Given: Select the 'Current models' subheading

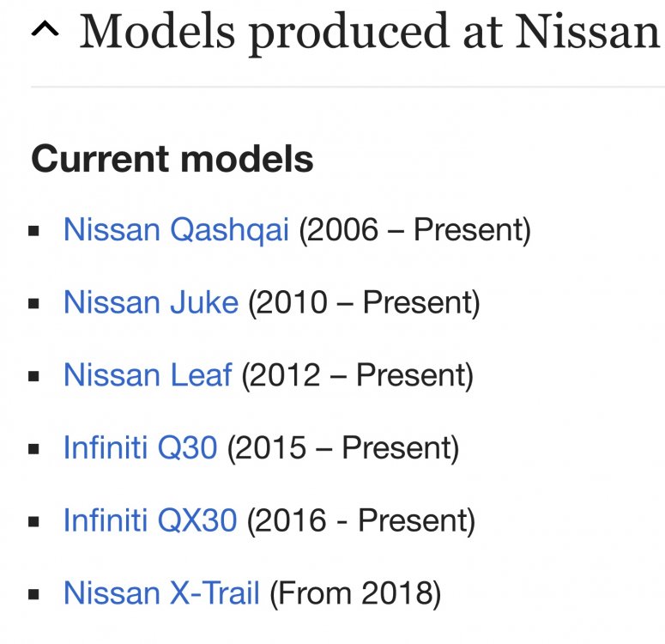Looking at the screenshot, I should [x=172, y=159].
